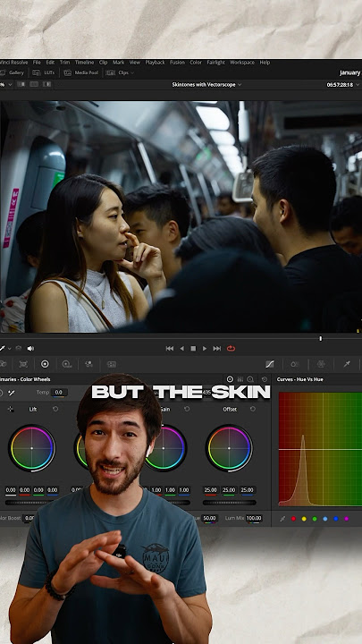
Task: Show the Media Pool panel
Action: (x=81, y=72)
